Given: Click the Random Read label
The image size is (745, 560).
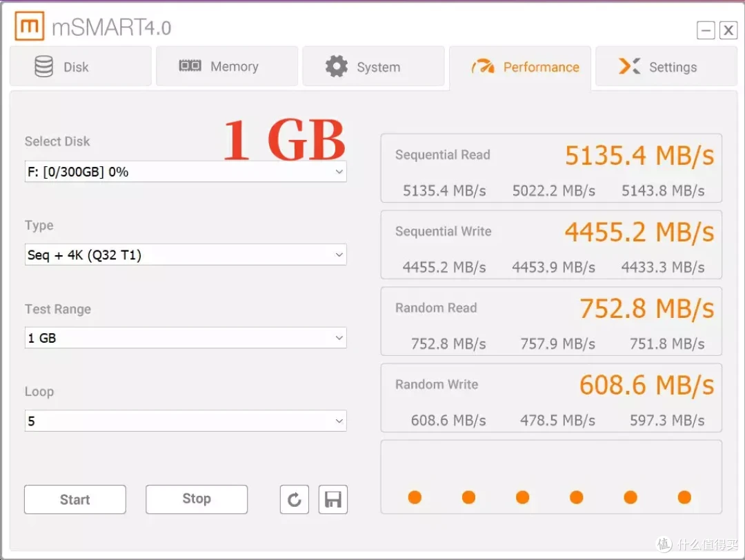Looking at the screenshot, I should (436, 308).
